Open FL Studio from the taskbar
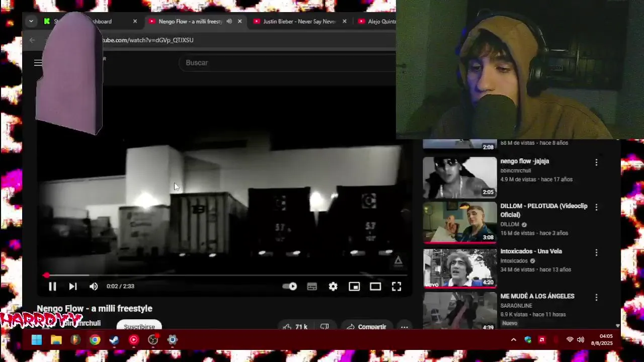This screenshot has height=362, width=644. point(75,340)
